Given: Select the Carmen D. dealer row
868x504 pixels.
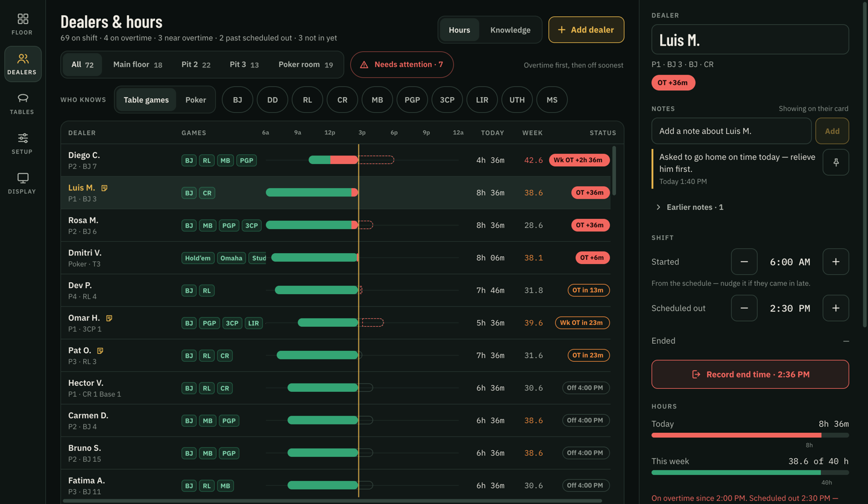Looking at the screenshot, I should (336, 421).
